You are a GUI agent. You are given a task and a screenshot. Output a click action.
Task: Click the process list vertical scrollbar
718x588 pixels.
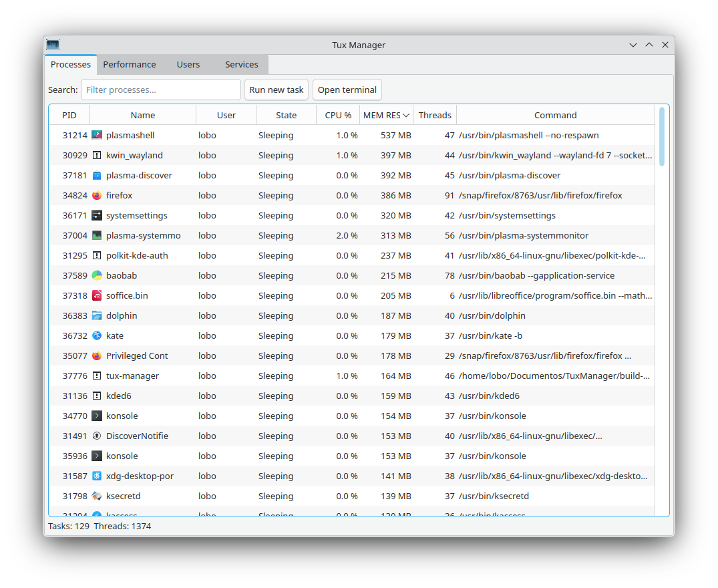click(x=662, y=136)
